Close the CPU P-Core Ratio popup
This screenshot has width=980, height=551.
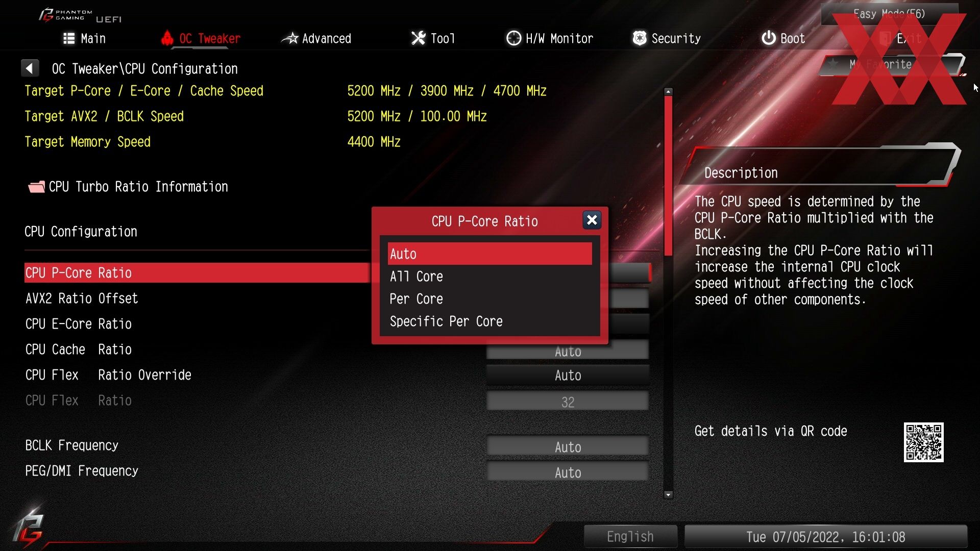point(592,220)
